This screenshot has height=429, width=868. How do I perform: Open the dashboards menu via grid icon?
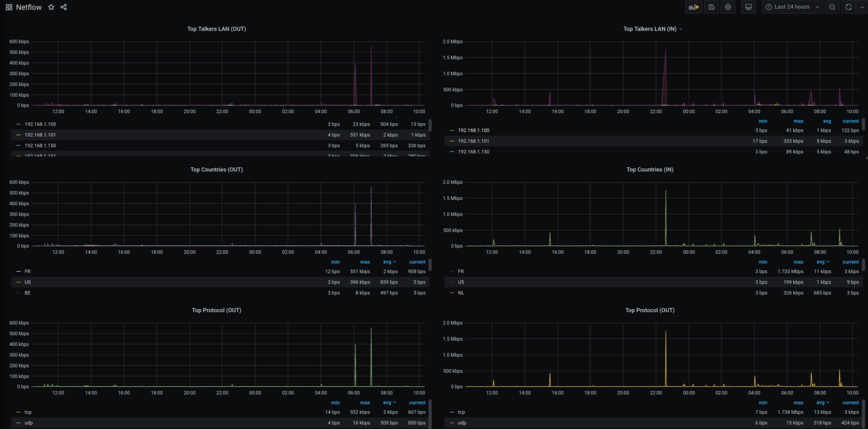point(8,7)
